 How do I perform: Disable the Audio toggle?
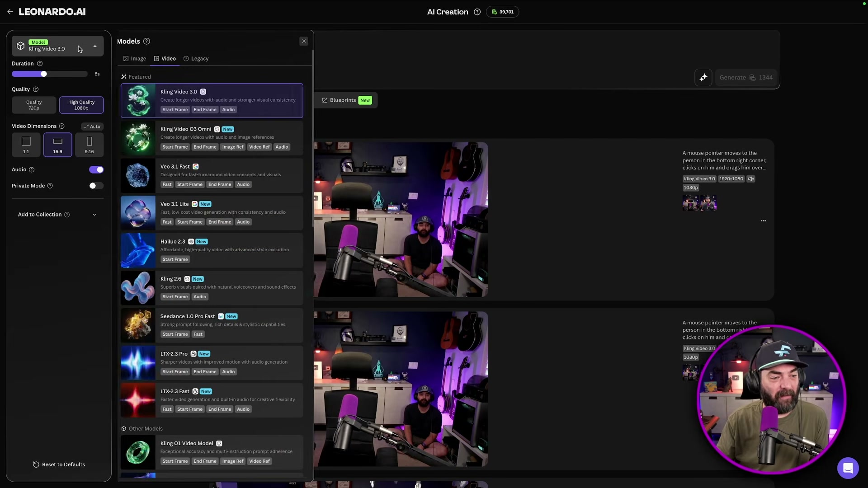[96, 169]
